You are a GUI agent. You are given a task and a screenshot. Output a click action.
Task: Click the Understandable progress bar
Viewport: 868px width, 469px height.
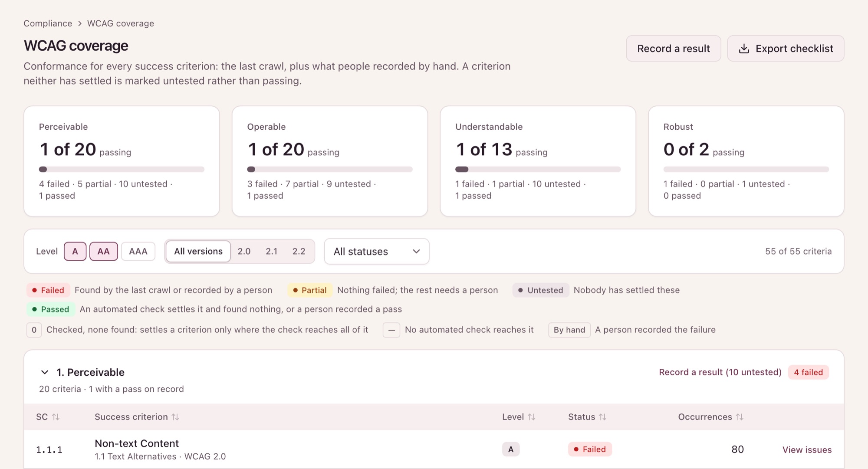click(x=538, y=169)
